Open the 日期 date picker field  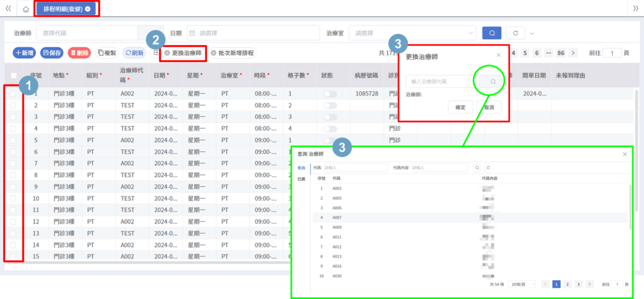(x=253, y=33)
